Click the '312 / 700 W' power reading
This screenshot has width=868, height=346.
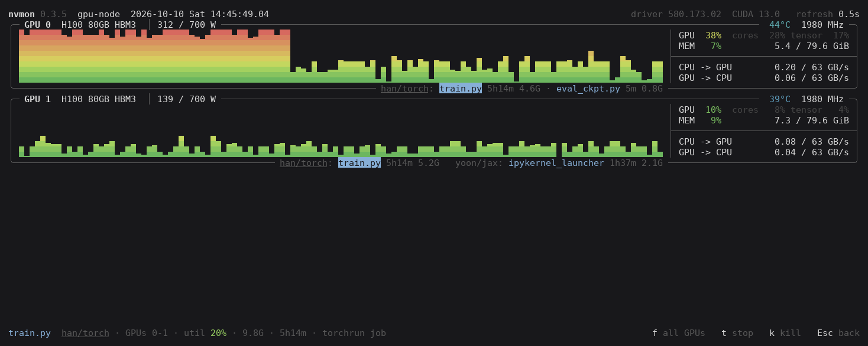(x=186, y=25)
